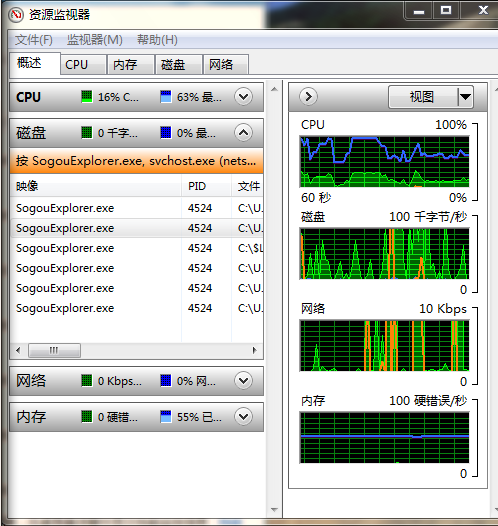Image resolution: width=498 pixels, height=526 pixels.
Task: Click the green disk I/O indicator square
Action: (x=87, y=133)
